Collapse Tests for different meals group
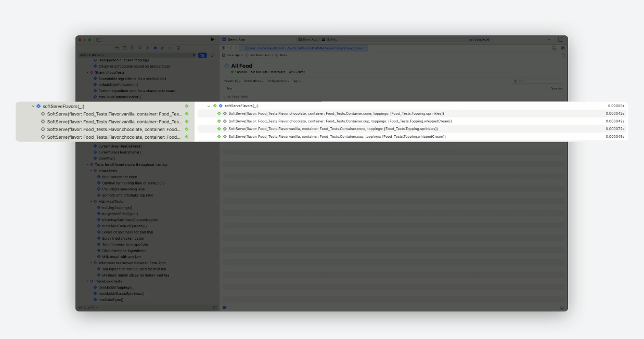The width and height of the screenshot is (644, 339). point(87,165)
